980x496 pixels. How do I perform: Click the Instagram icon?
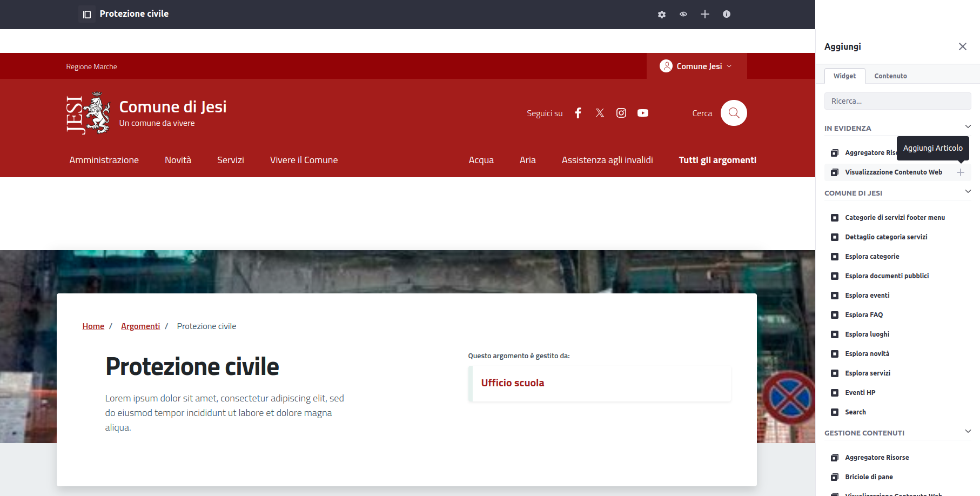(x=621, y=113)
